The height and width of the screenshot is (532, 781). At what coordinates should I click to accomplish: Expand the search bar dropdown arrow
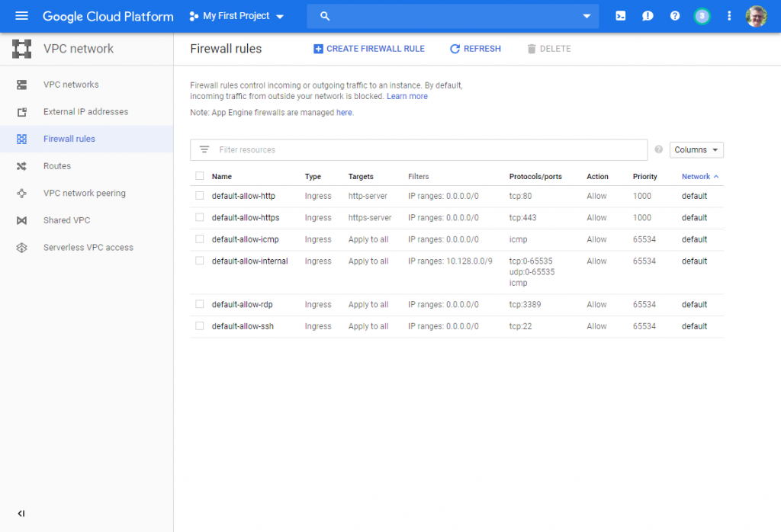click(587, 16)
